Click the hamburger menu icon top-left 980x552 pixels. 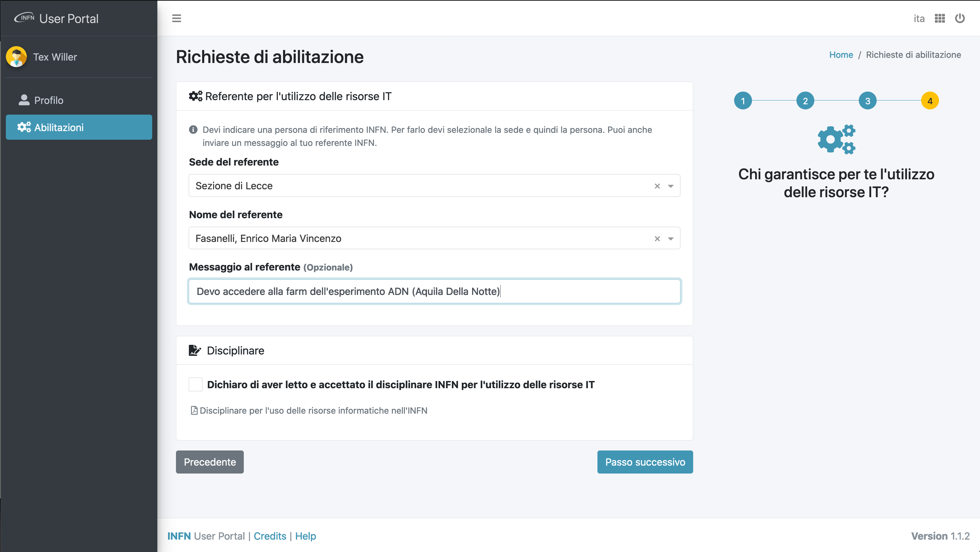177,18
